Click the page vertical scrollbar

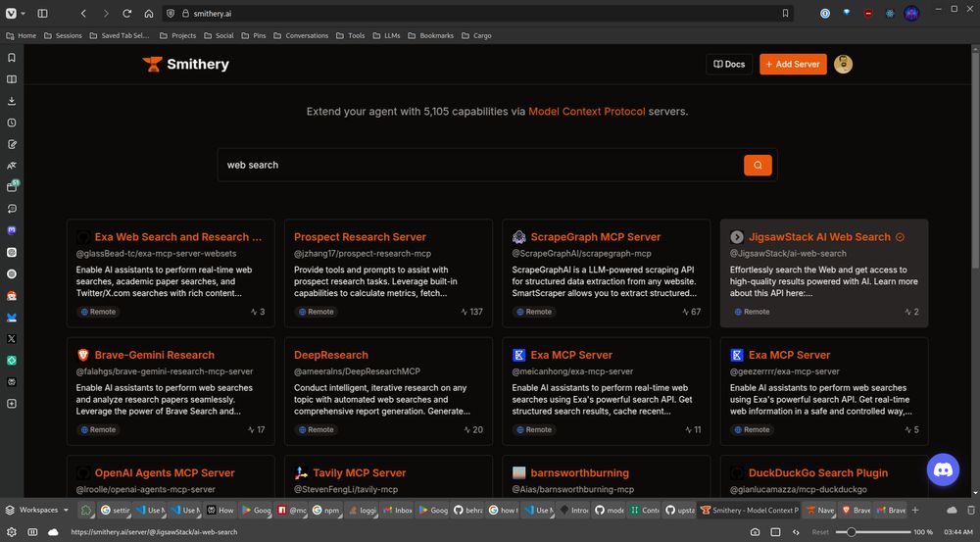click(976, 163)
